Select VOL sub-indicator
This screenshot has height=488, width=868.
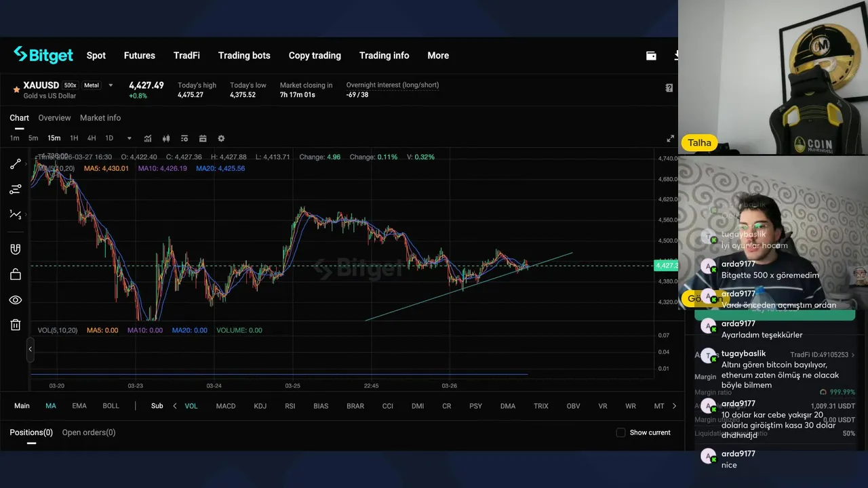[191, 406]
